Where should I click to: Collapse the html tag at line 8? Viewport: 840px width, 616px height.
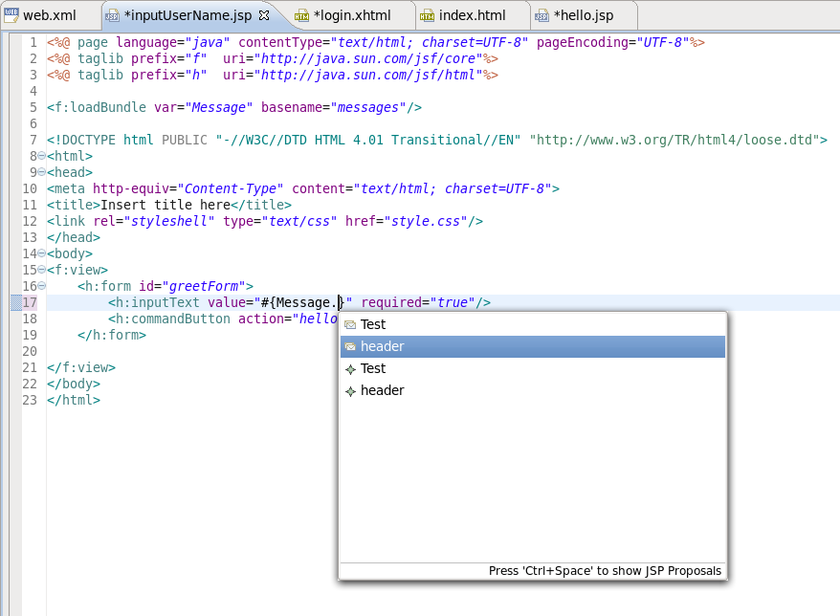click(42, 156)
